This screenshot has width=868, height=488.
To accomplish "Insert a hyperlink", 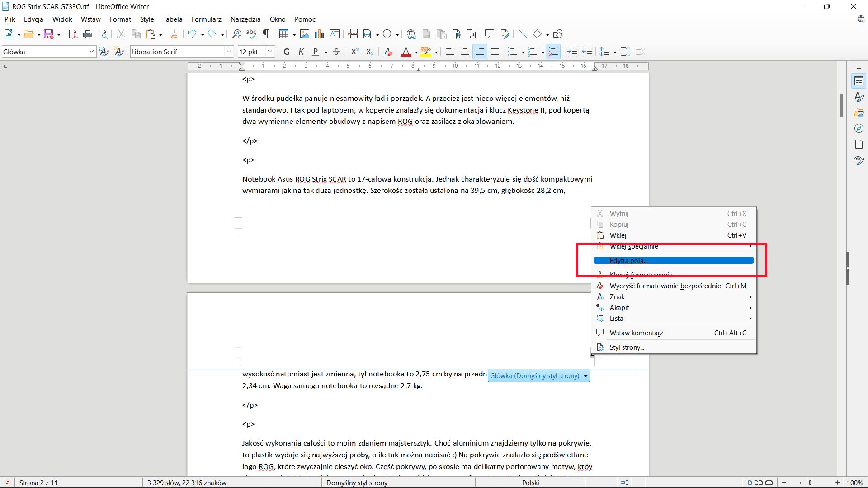I will [x=411, y=34].
